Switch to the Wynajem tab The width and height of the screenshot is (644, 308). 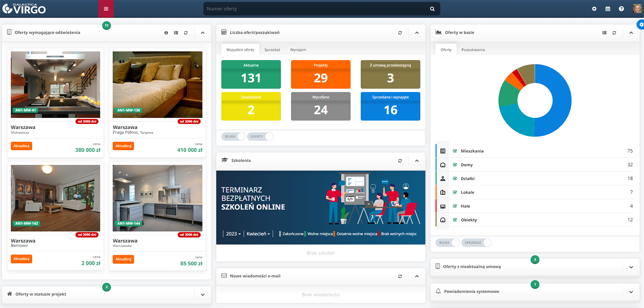pos(298,50)
